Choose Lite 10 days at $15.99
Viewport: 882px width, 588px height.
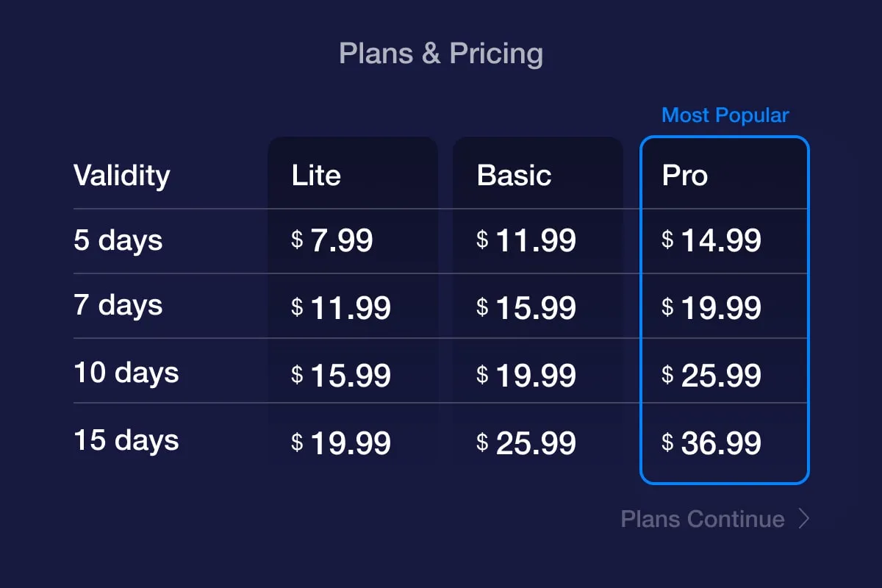(341, 376)
